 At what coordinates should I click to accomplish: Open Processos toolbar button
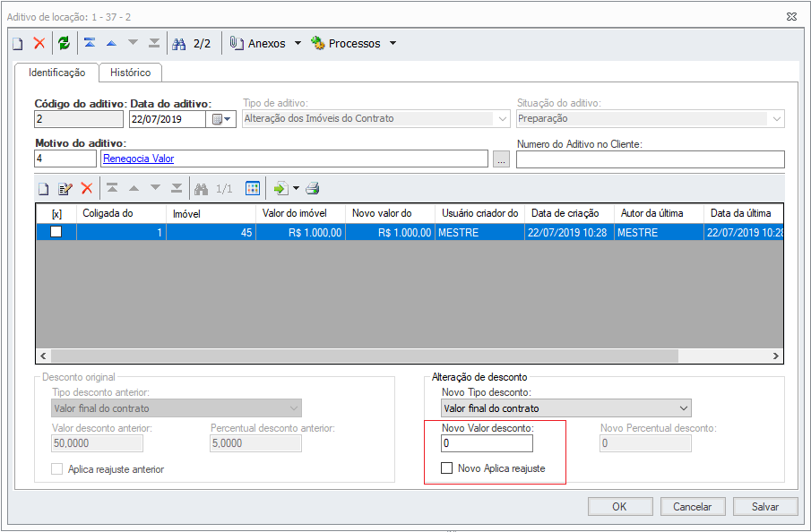346,43
